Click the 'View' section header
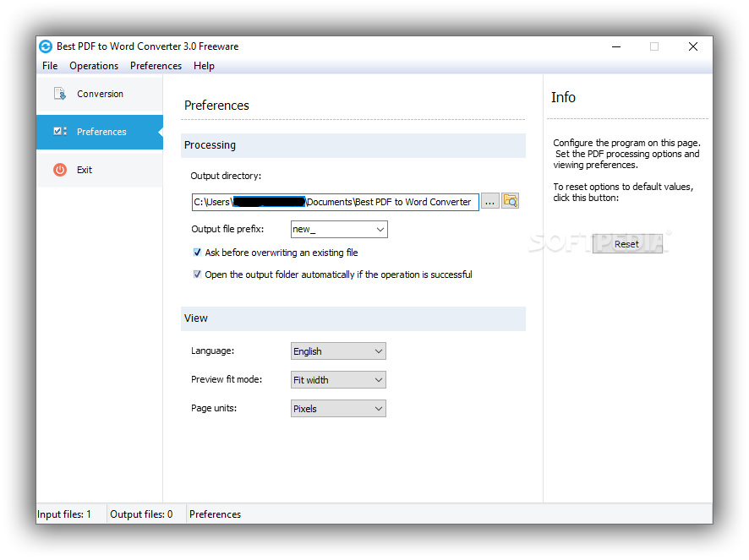749x560 pixels. [353, 318]
